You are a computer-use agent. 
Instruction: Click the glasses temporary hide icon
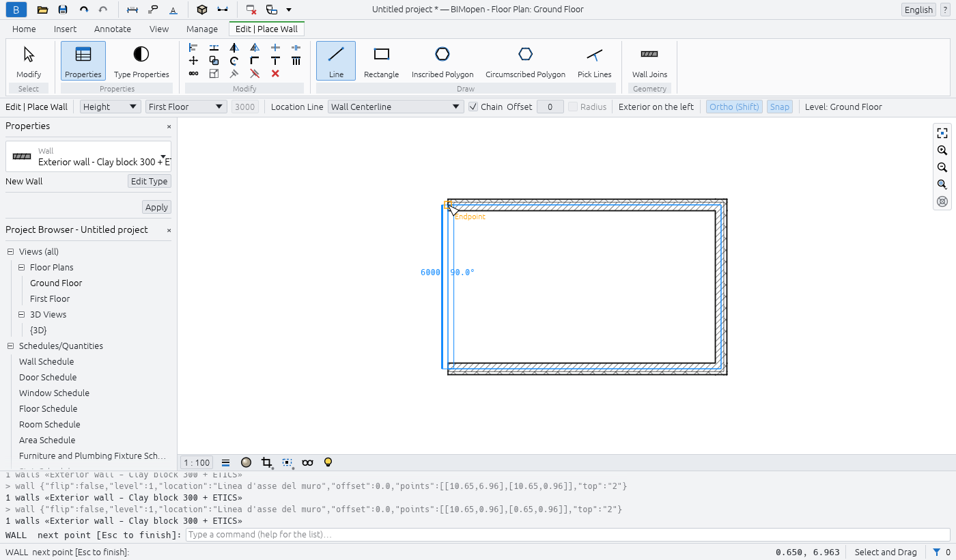(x=307, y=462)
